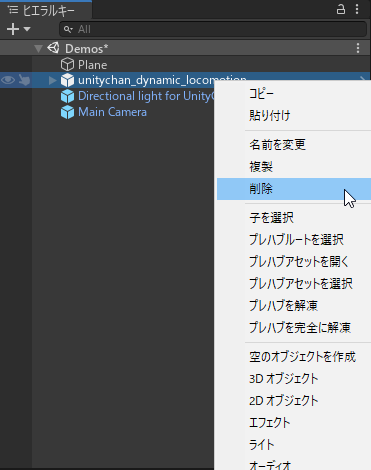Choose 複製 to duplicate object

294,167
